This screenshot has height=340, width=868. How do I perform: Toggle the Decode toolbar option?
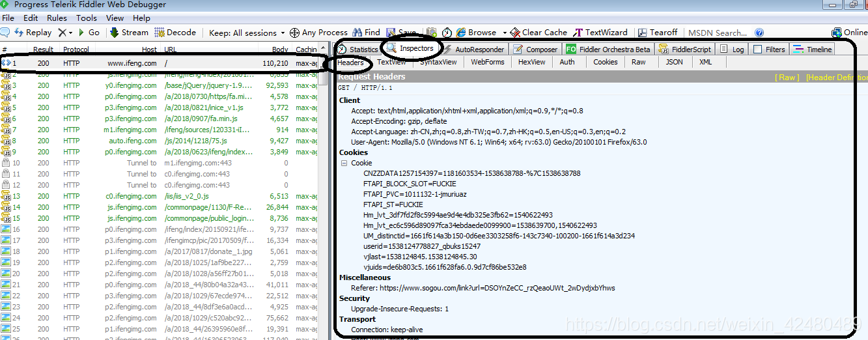point(175,33)
